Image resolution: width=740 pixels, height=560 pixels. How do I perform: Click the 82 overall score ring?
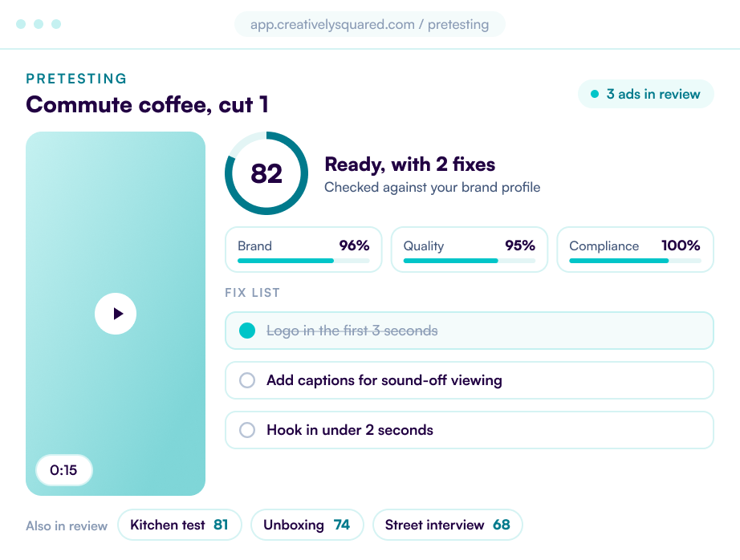[266, 173]
